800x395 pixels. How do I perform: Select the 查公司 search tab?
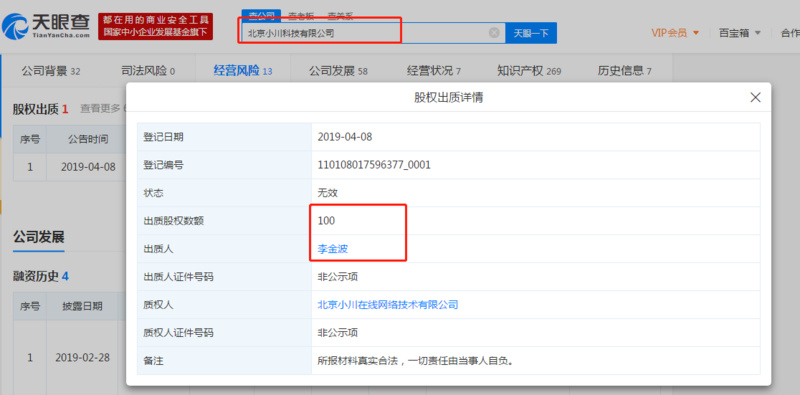click(261, 16)
